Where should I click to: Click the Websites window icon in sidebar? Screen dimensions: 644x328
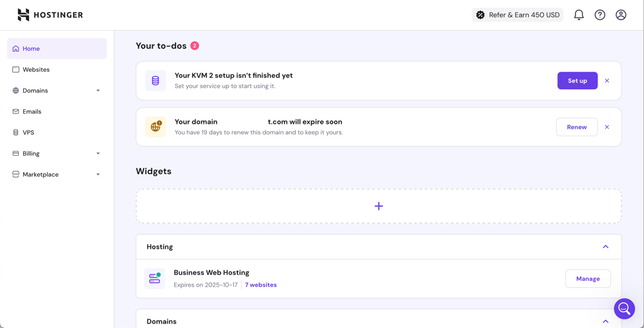point(16,69)
